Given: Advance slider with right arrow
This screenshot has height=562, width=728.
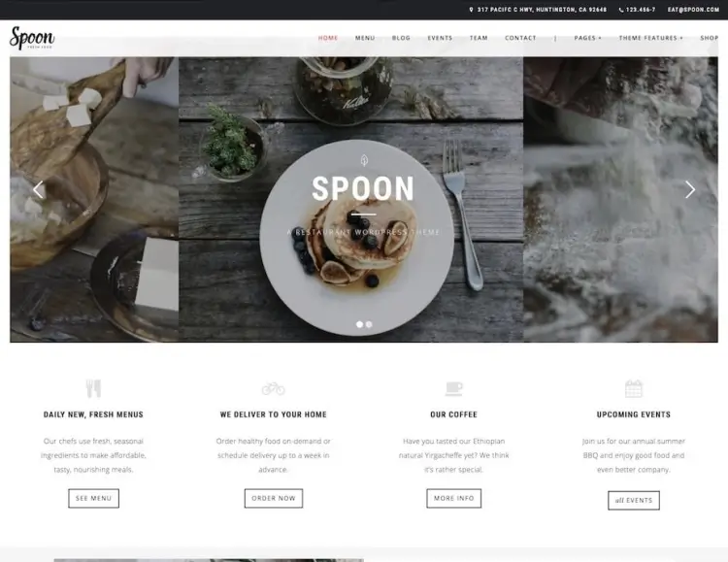Looking at the screenshot, I should click(690, 189).
